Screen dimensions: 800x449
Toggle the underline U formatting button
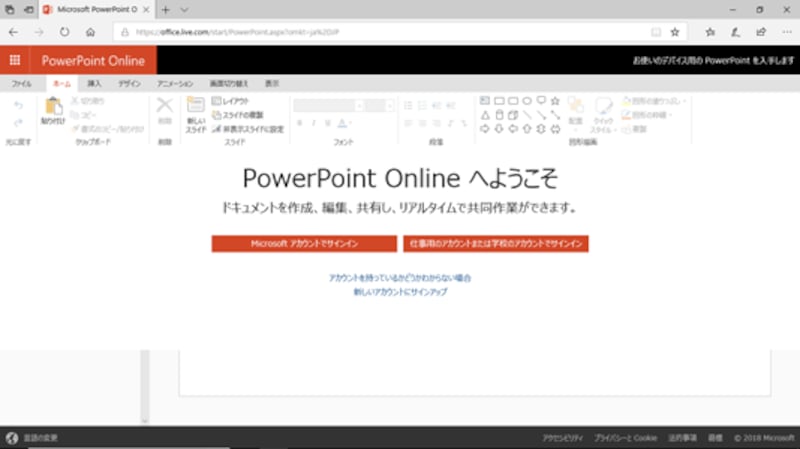tap(328, 123)
